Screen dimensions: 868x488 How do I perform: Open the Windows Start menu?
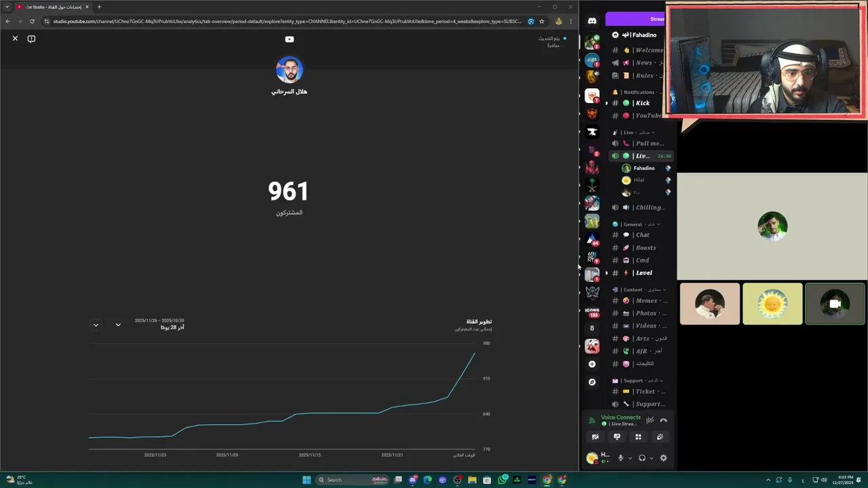[x=307, y=480]
